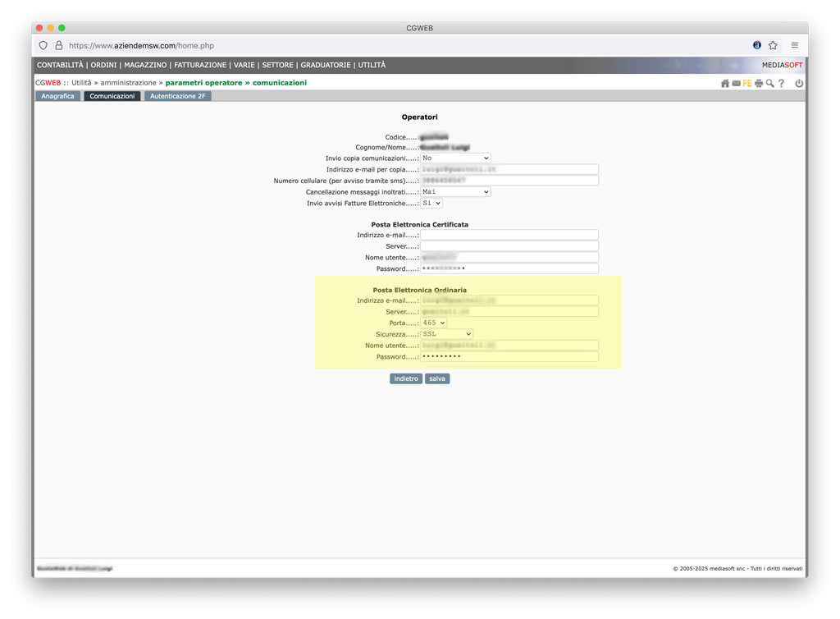Open the question mark help icon
This screenshot has width=840, height=619.
[x=781, y=83]
